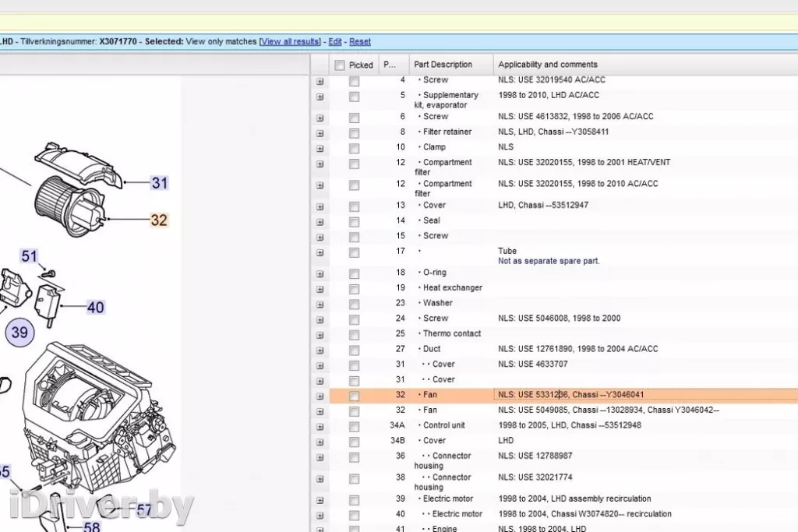Image resolution: width=798 pixels, height=532 pixels.
Task: Select callout 40 in the parts diagram
Action: point(96,307)
